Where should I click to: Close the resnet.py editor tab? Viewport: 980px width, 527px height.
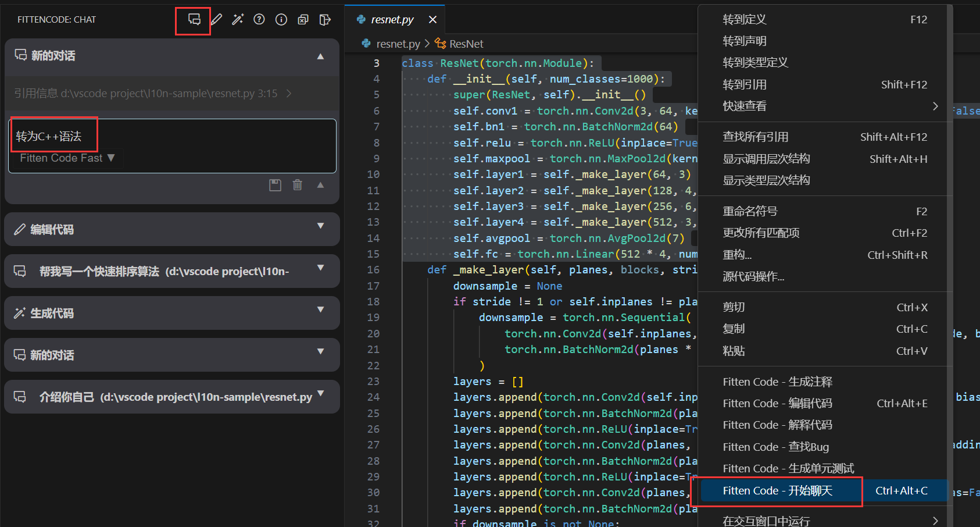pyautogui.click(x=432, y=20)
